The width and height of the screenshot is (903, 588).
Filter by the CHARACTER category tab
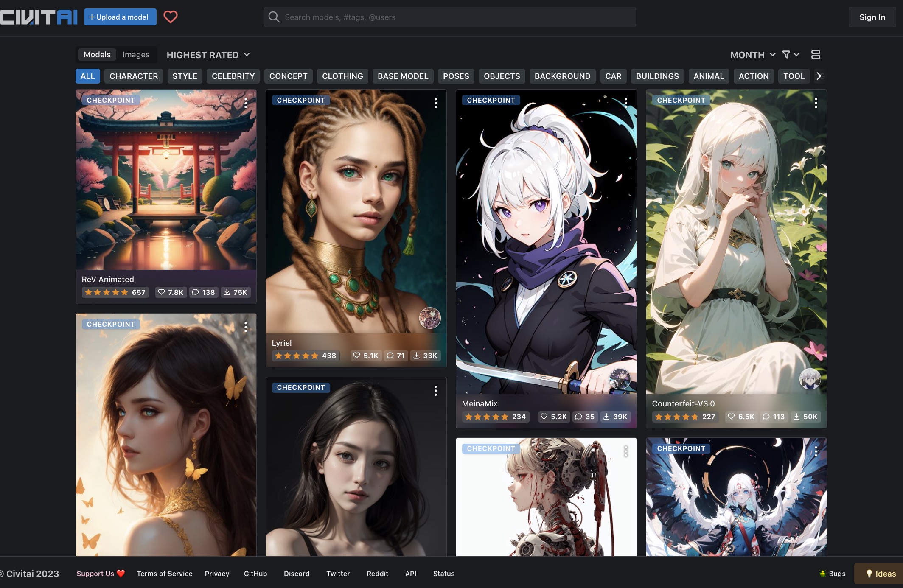point(134,76)
